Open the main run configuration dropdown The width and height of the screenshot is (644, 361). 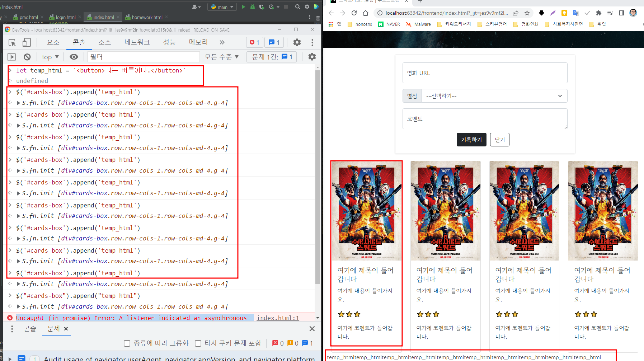222,7
